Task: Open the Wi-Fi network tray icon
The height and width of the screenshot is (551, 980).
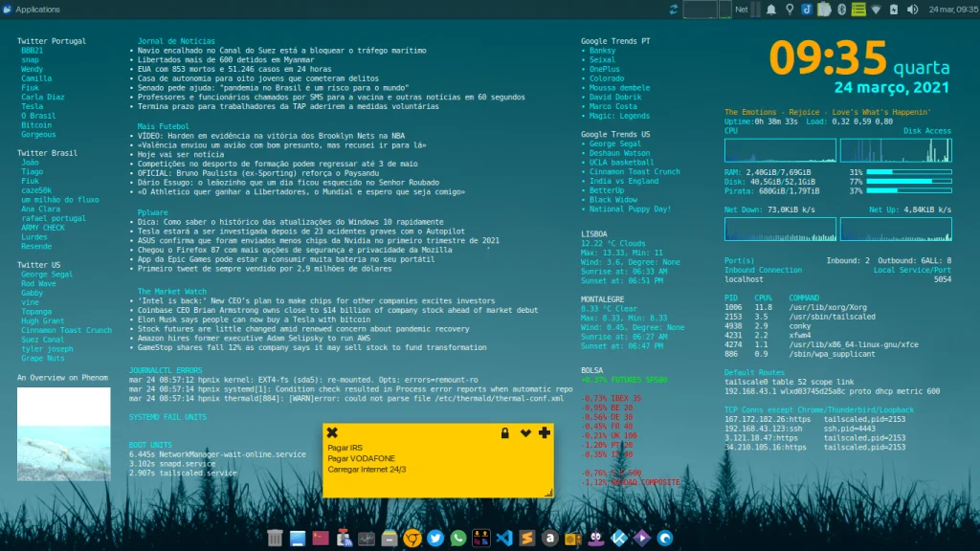Action: click(877, 10)
